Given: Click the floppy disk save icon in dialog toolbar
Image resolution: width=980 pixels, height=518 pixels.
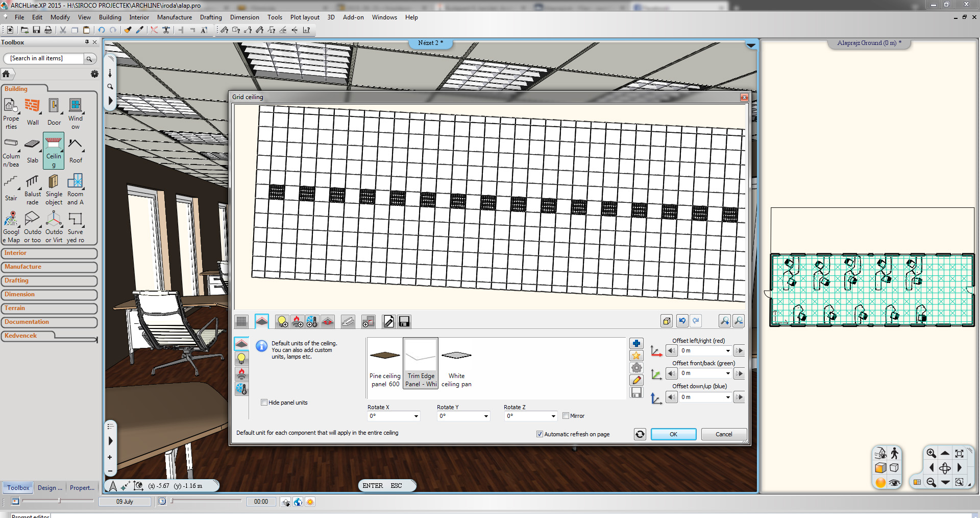Looking at the screenshot, I should 404,321.
